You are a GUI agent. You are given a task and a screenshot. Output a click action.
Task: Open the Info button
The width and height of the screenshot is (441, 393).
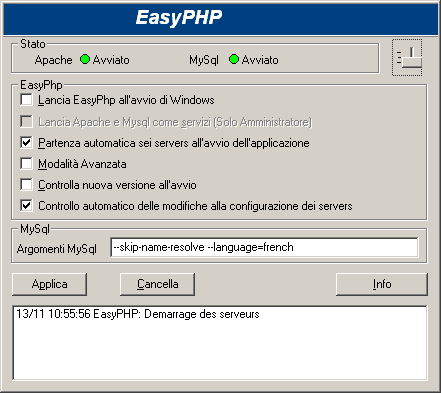coord(382,284)
